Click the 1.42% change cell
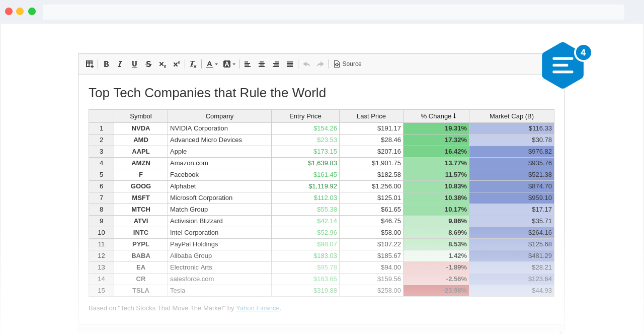644x334 pixels. pos(436,256)
